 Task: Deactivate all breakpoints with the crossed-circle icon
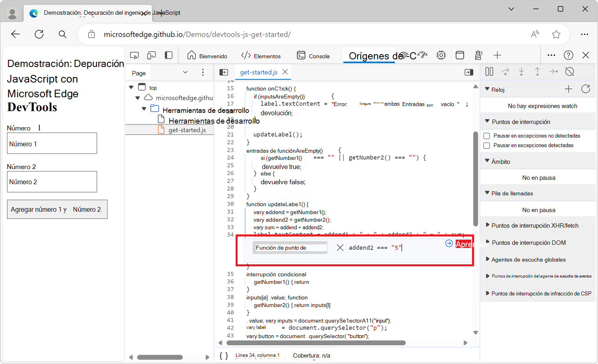[x=569, y=71]
